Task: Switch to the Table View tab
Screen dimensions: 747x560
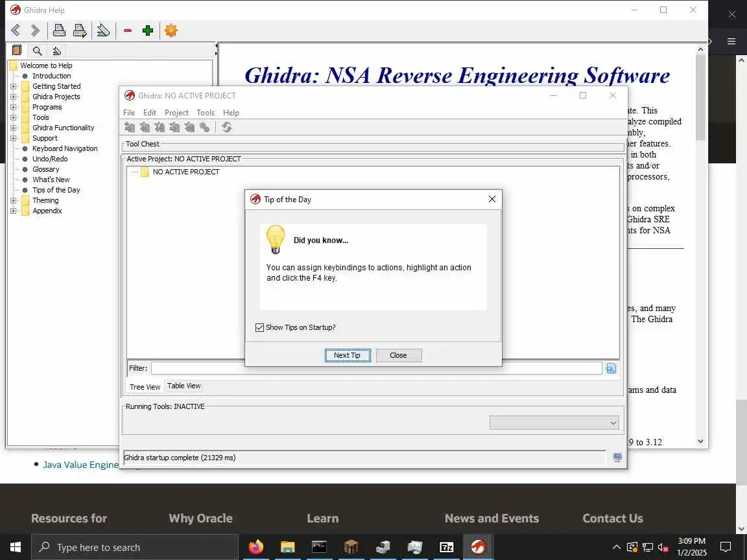Action: point(184,386)
